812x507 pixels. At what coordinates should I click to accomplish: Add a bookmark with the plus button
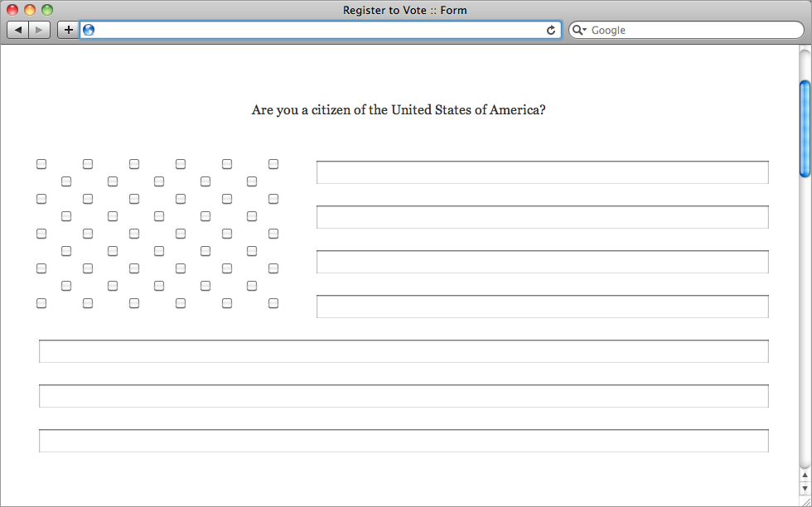68,30
